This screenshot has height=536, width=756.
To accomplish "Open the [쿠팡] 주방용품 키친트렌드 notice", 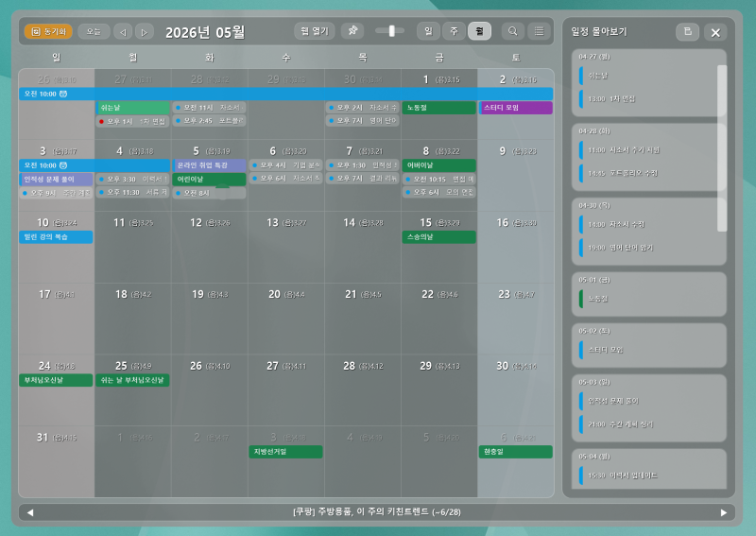I will click(376, 511).
